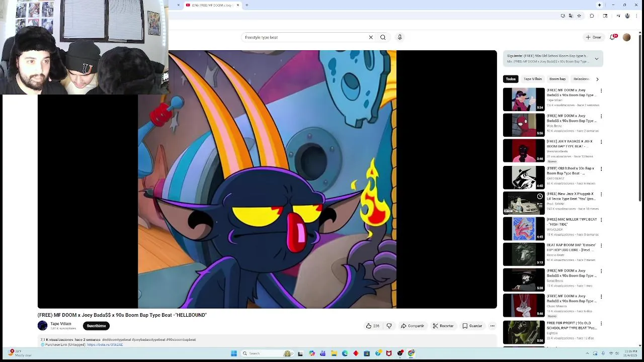The image size is (644, 362).
Task: Click the Windows taskbar search box
Action: click(268, 353)
